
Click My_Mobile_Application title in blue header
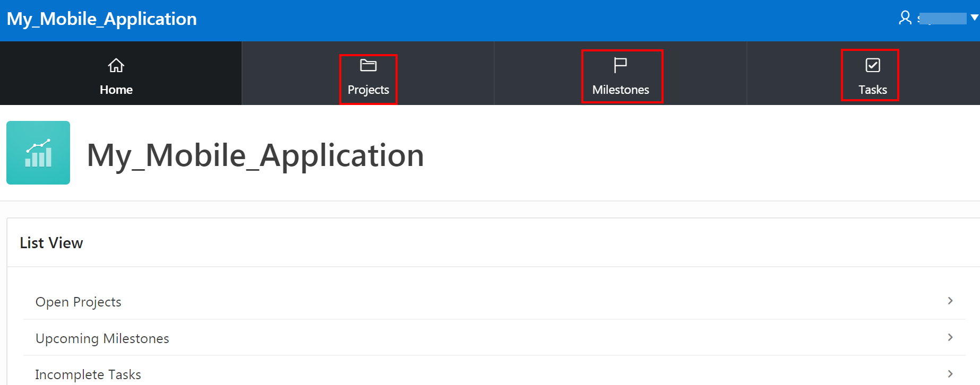[101, 19]
